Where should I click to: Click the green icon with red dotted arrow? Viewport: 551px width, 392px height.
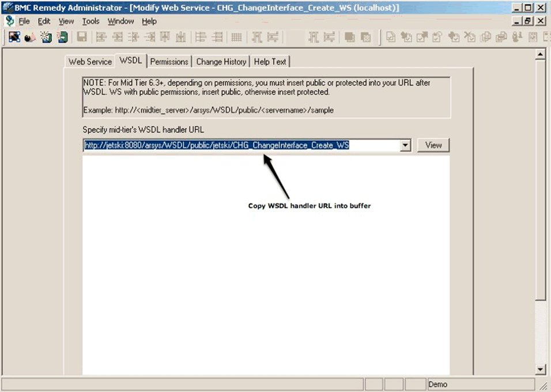(63, 37)
